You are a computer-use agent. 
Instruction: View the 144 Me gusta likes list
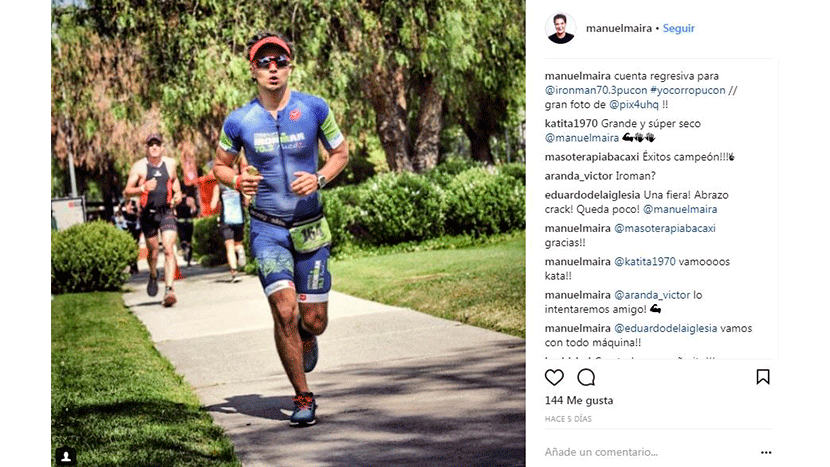click(x=579, y=401)
